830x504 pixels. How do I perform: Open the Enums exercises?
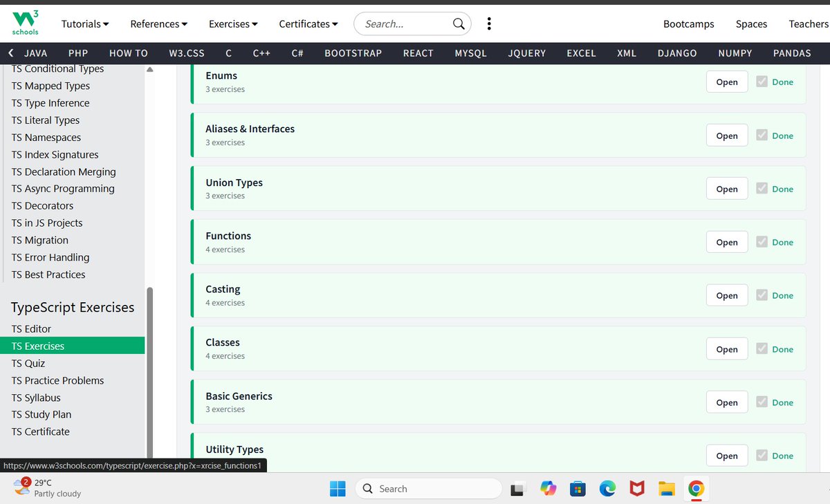[x=727, y=82]
